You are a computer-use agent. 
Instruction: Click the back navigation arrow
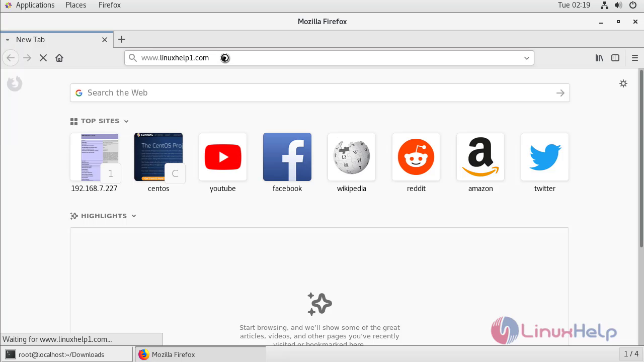[11, 58]
